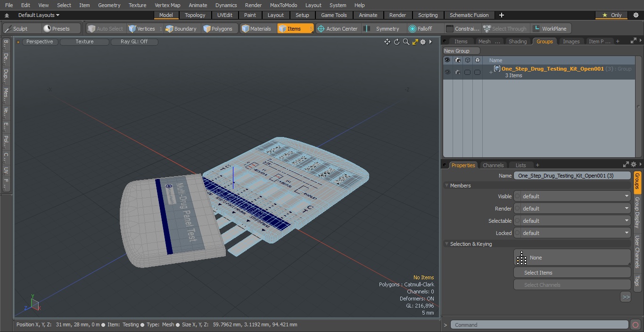The height and width of the screenshot is (332, 644).
Task: Click the command record circle button
Action: pyautogui.click(x=635, y=325)
